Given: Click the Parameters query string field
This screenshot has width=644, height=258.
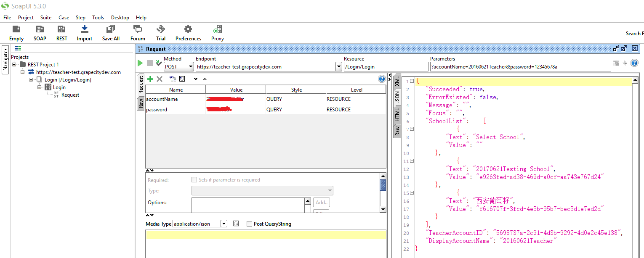Looking at the screenshot, I should (x=520, y=67).
